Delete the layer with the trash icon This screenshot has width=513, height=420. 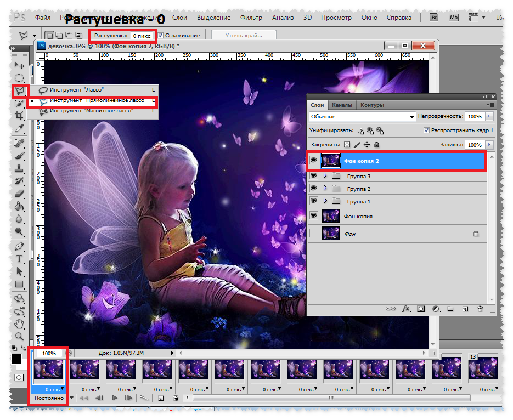[480, 309]
